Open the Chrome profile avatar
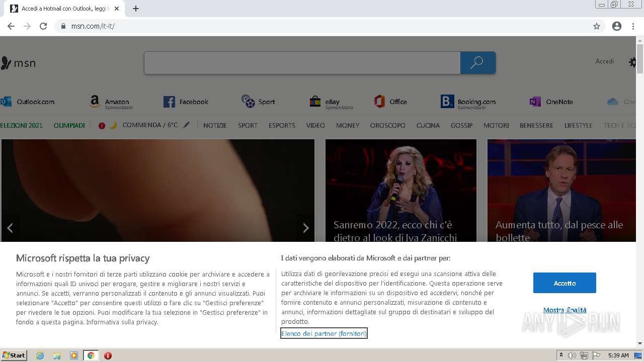Image resolution: width=644 pixels, height=362 pixels. pos(617,26)
